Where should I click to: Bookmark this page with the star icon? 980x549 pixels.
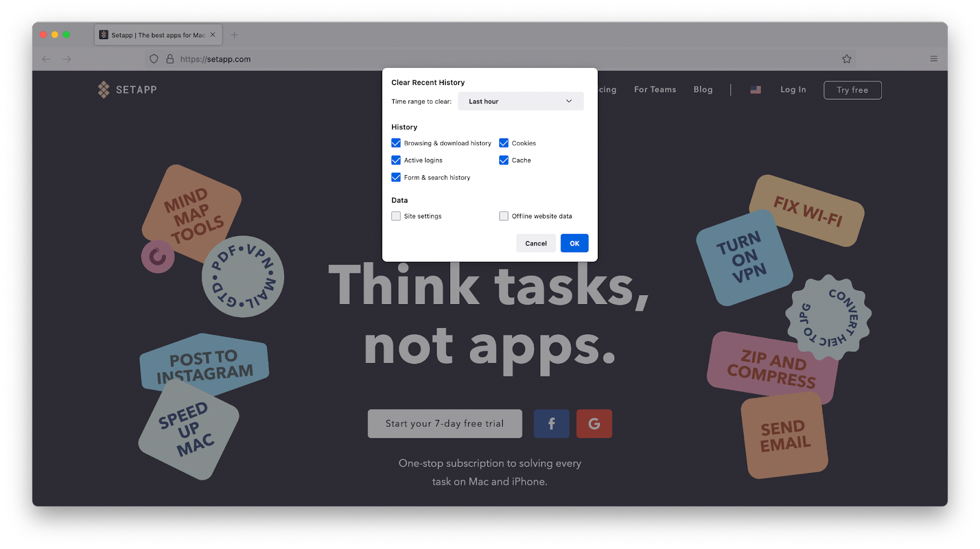(846, 59)
